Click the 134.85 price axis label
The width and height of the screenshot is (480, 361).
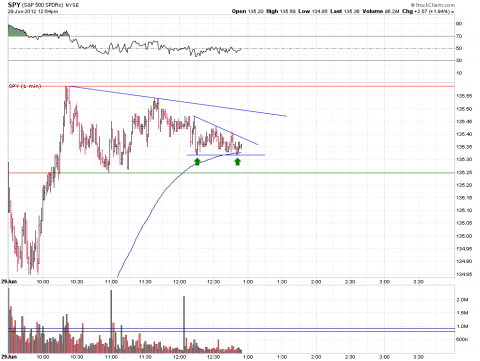(x=464, y=275)
